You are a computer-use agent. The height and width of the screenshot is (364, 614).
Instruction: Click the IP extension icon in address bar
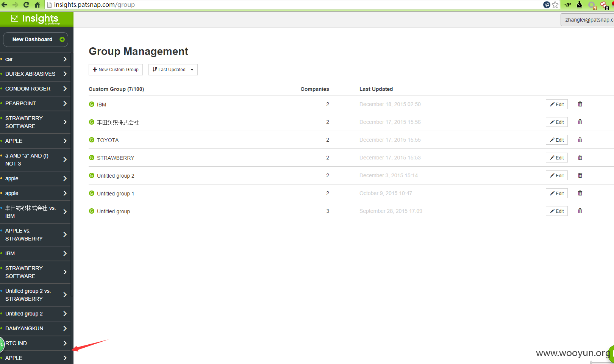coord(547,5)
